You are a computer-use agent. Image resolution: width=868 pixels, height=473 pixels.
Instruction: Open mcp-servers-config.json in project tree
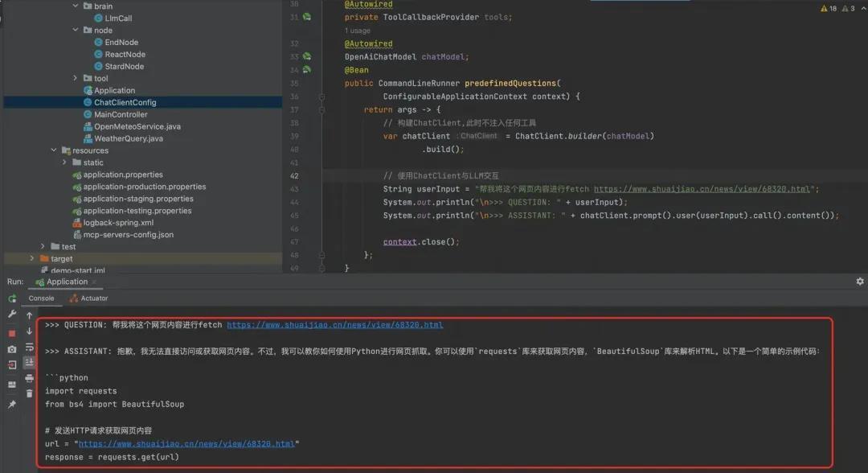click(x=128, y=235)
